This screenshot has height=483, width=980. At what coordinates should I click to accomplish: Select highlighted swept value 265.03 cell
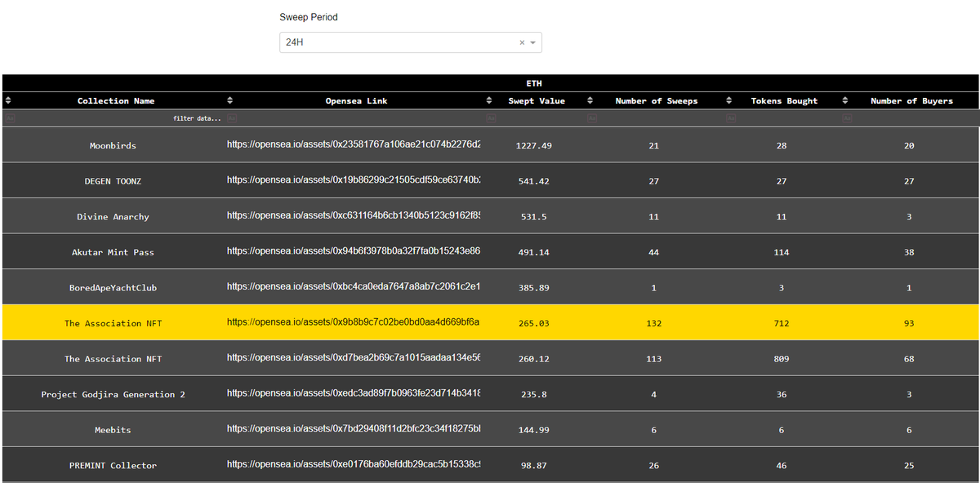[533, 323]
